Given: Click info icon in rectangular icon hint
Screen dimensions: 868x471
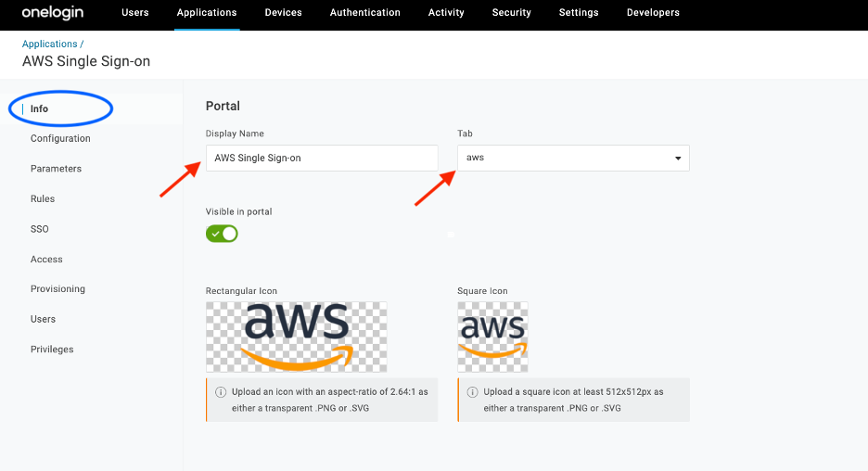Looking at the screenshot, I should click(221, 392).
